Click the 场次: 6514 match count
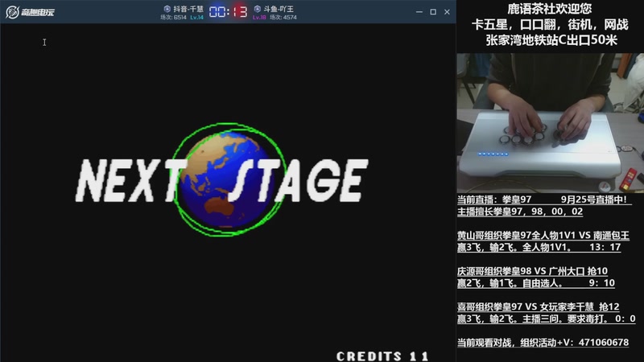Image resolution: width=644 pixels, height=362 pixels. [173, 17]
